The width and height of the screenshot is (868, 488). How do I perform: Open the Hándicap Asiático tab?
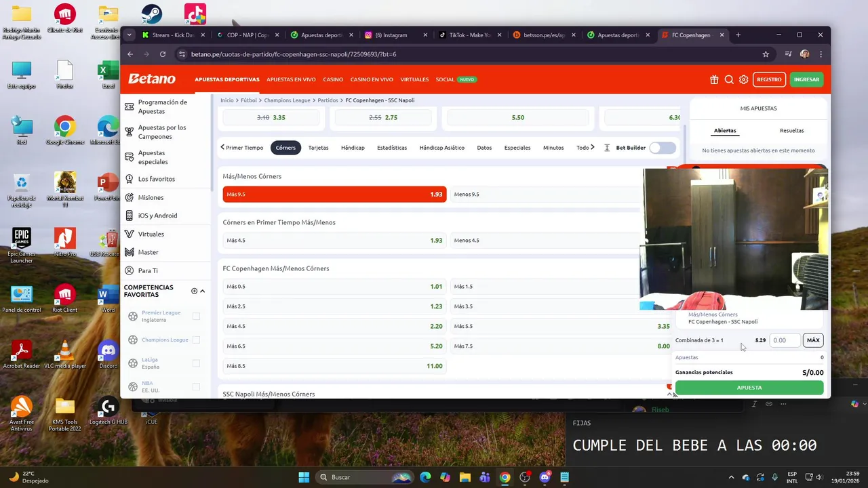pyautogui.click(x=441, y=148)
